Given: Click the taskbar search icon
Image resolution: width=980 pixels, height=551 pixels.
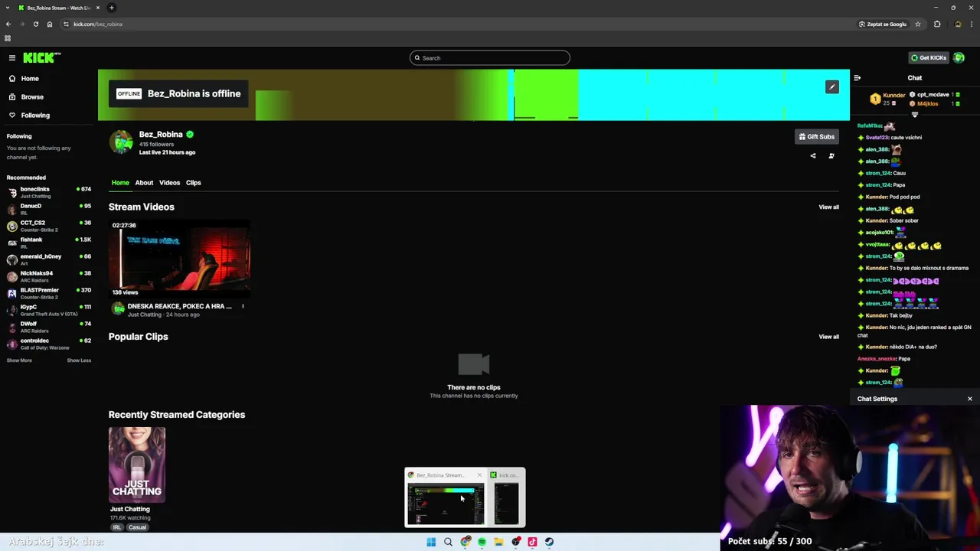Looking at the screenshot, I should pos(448,542).
